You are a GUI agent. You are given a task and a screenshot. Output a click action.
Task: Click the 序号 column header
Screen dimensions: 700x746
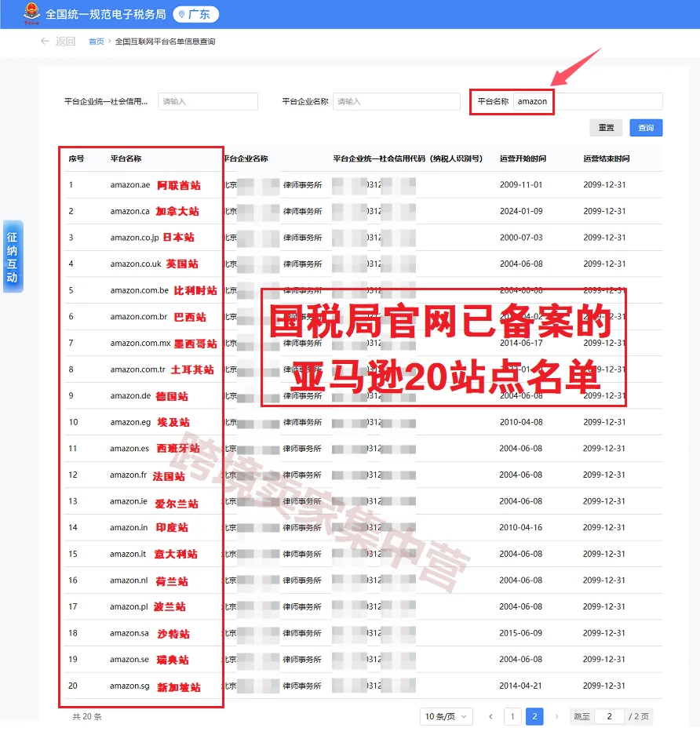pos(76,158)
